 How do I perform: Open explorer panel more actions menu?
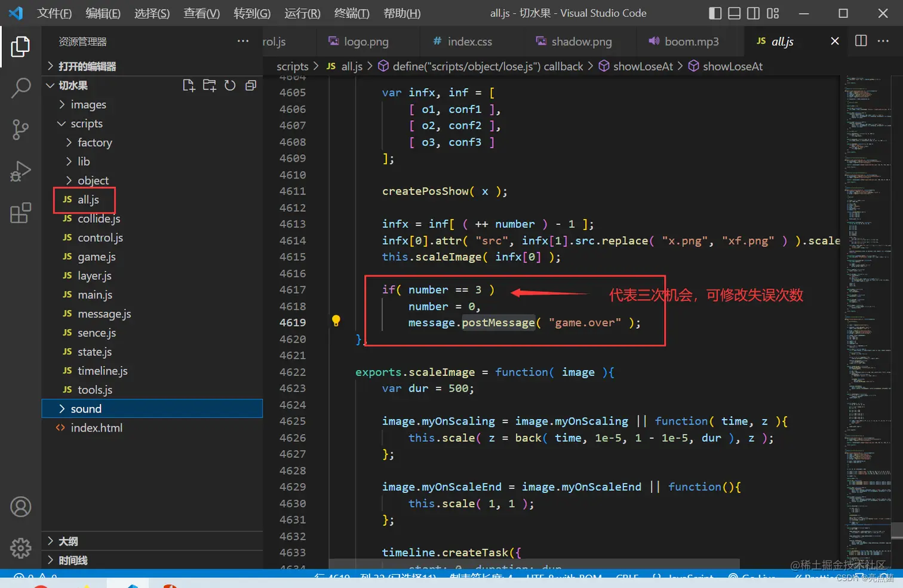point(242,41)
